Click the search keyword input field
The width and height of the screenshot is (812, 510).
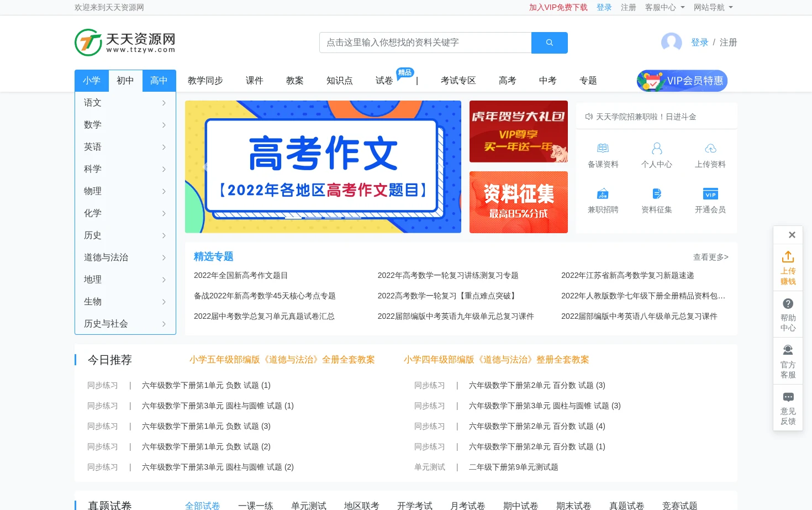(x=425, y=43)
